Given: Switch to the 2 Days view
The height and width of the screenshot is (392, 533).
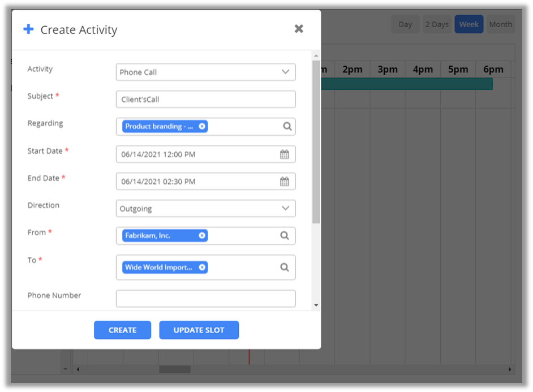Looking at the screenshot, I should 437,24.
